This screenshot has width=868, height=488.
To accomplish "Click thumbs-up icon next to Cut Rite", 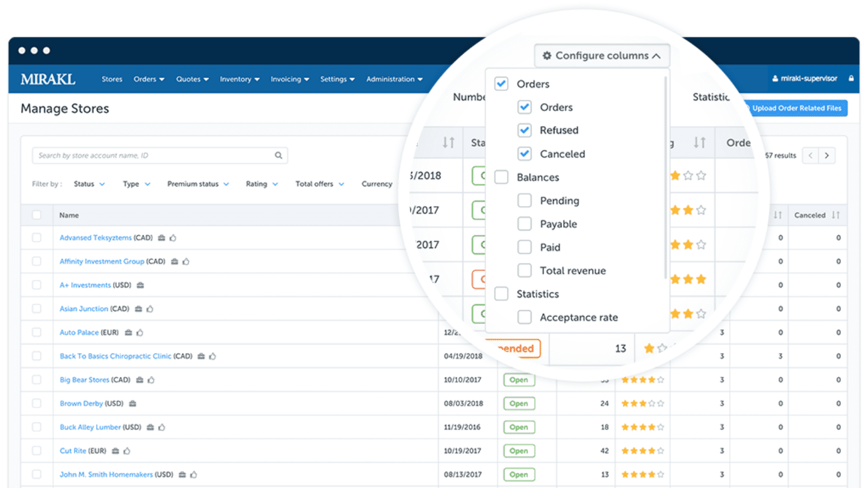I will pos(127,451).
